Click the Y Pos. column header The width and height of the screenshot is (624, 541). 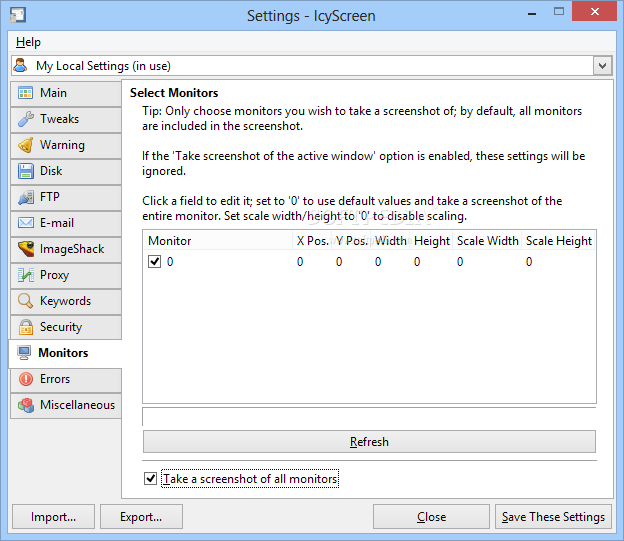tap(351, 240)
